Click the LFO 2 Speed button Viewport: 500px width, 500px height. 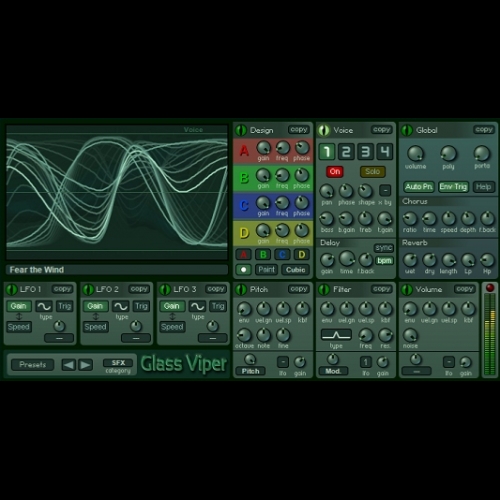[96, 327]
